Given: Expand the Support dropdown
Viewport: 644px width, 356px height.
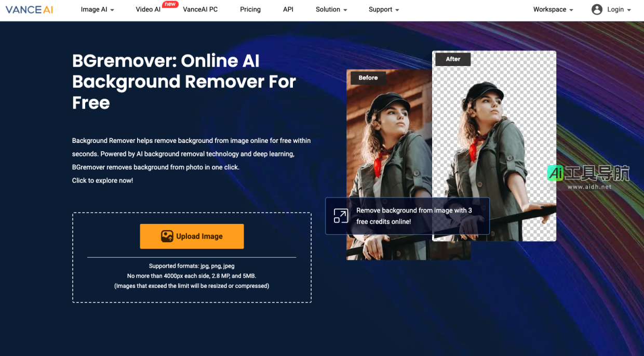Looking at the screenshot, I should [384, 9].
